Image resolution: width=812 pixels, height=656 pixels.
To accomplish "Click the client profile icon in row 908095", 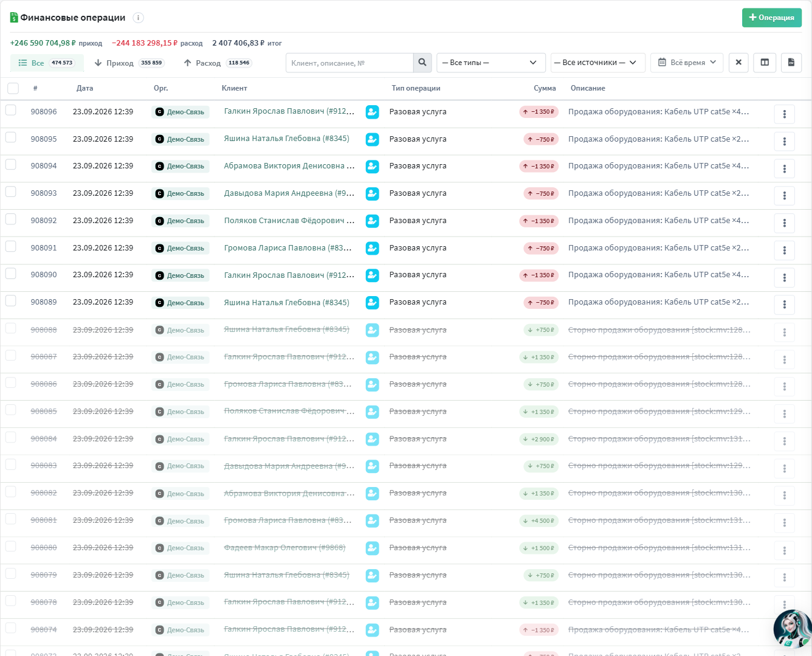I will click(x=373, y=139).
